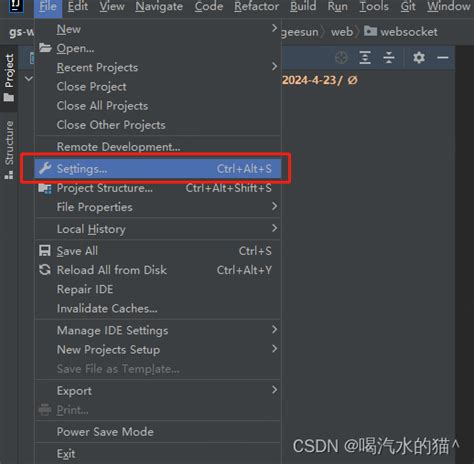The width and height of the screenshot is (474, 464).
Task: Click the Select Opened File crosshair icon
Action: [x=341, y=58]
